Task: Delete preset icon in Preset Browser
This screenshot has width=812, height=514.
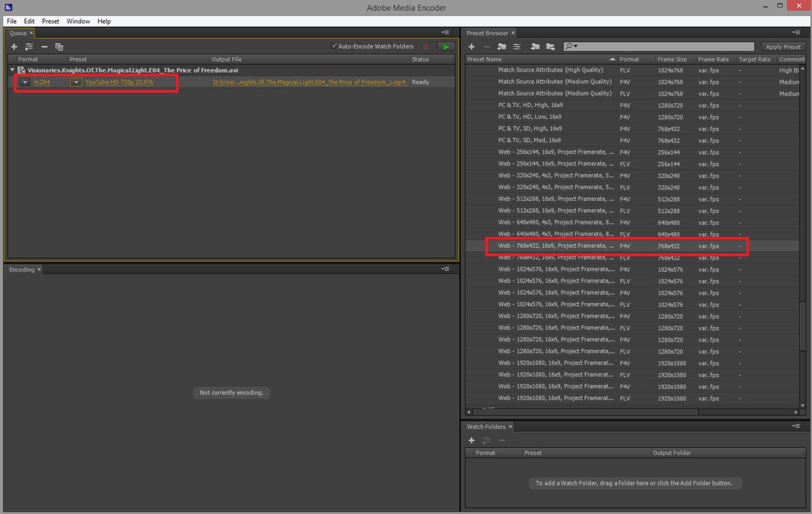Action: tap(487, 47)
